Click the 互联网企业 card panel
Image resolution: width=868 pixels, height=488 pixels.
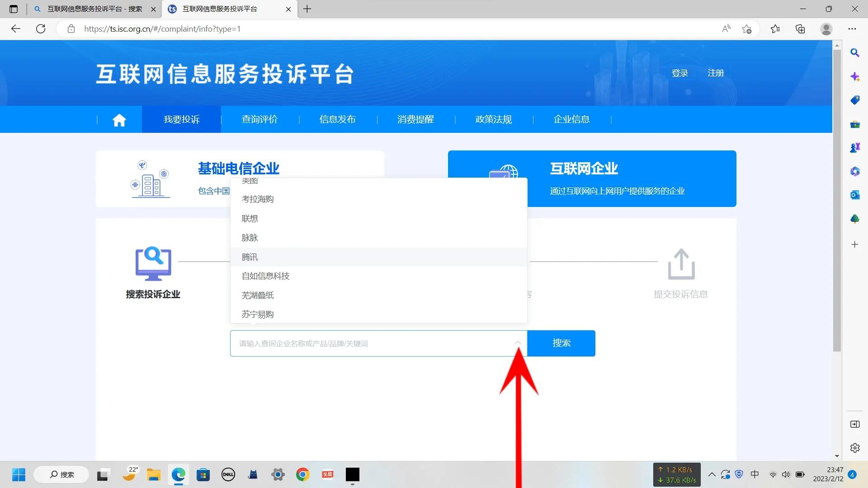[x=592, y=178]
